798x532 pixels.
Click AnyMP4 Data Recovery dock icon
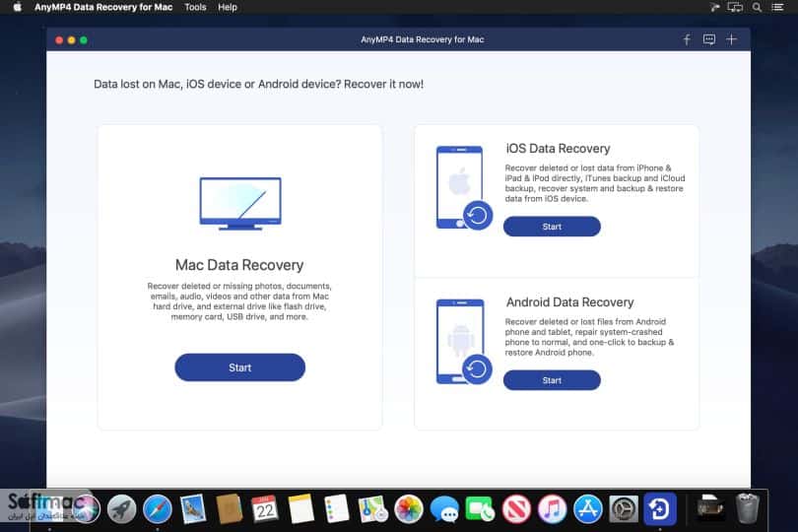660,508
